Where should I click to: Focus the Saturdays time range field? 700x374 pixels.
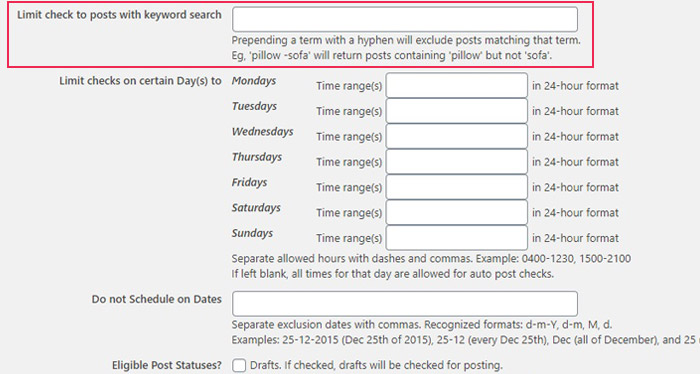coord(456,212)
